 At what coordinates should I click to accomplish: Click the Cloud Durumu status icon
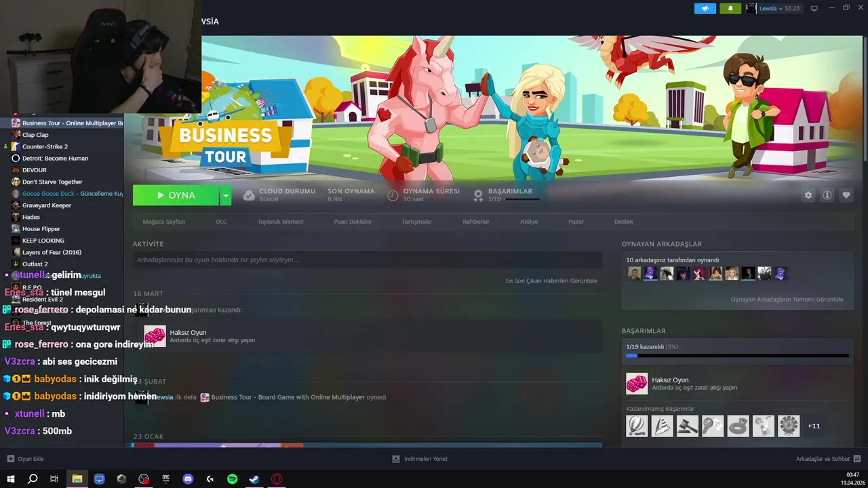pos(249,195)
